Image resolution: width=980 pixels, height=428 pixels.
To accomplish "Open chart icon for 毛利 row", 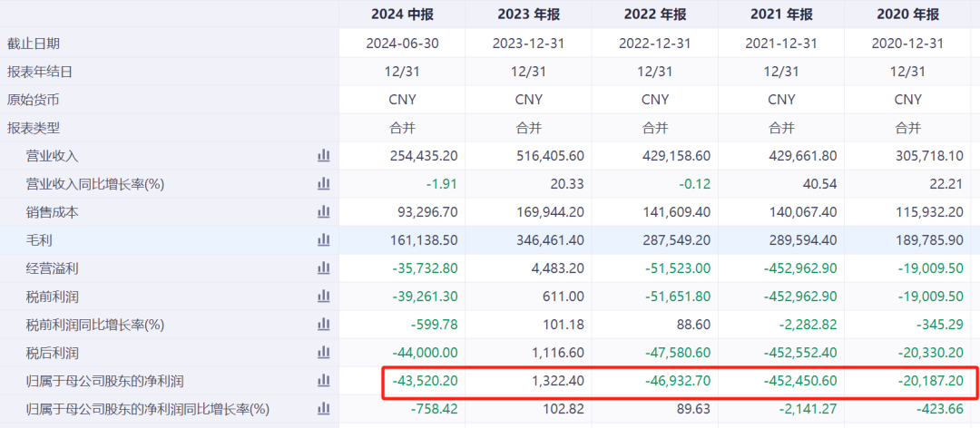I will click(x=323, y=240).
